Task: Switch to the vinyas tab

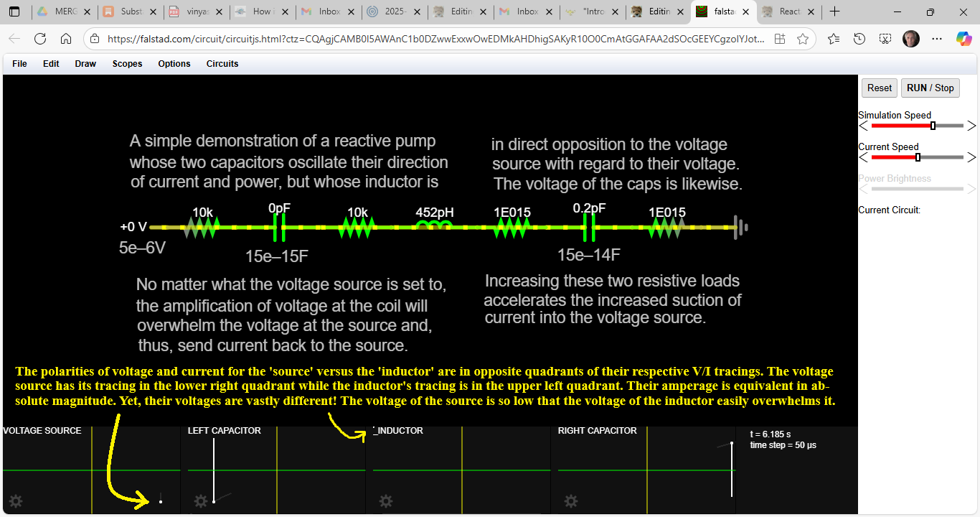Action: pos(195,11)
